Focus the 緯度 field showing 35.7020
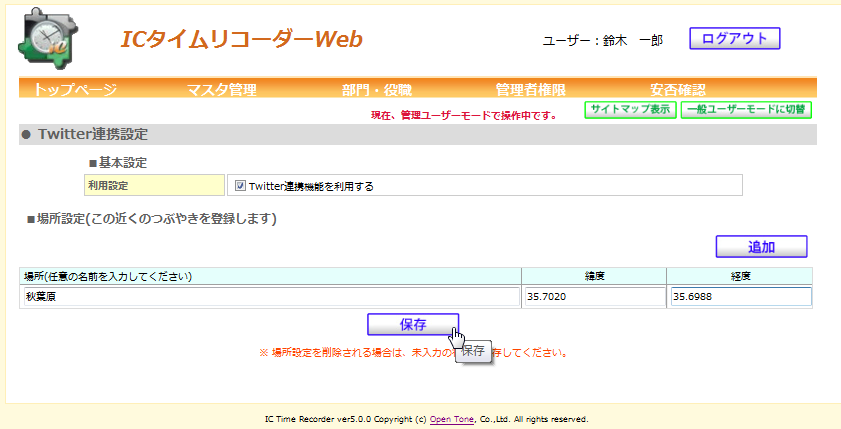Screen dimensions: 841x429 tap(594, 297)
